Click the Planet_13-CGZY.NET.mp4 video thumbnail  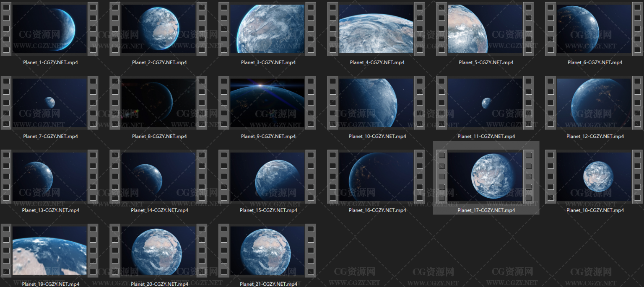click(49, 176)
